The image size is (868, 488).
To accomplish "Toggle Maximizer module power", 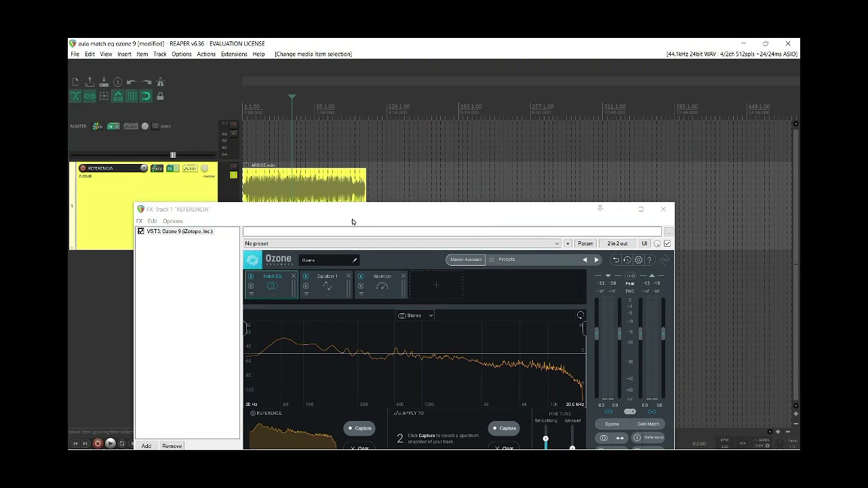I will [x=361, y=277].
